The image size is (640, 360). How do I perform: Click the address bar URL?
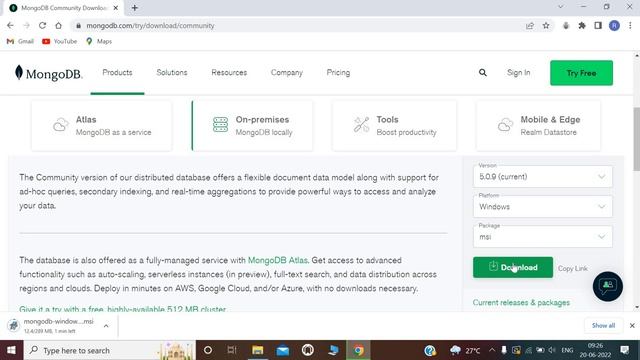(150, 25)
